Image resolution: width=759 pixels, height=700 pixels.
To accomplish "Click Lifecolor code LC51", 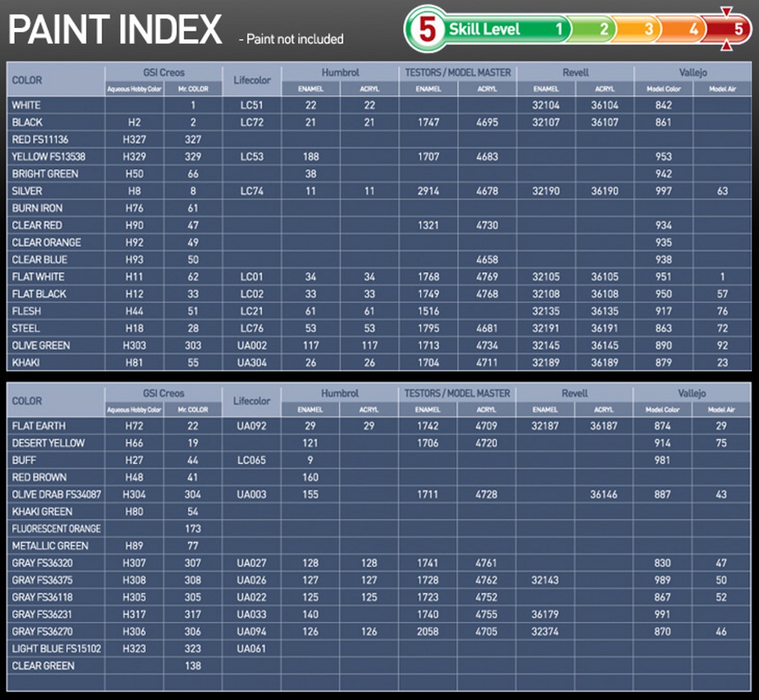I will pyautogui.click(x=252, y=105).
